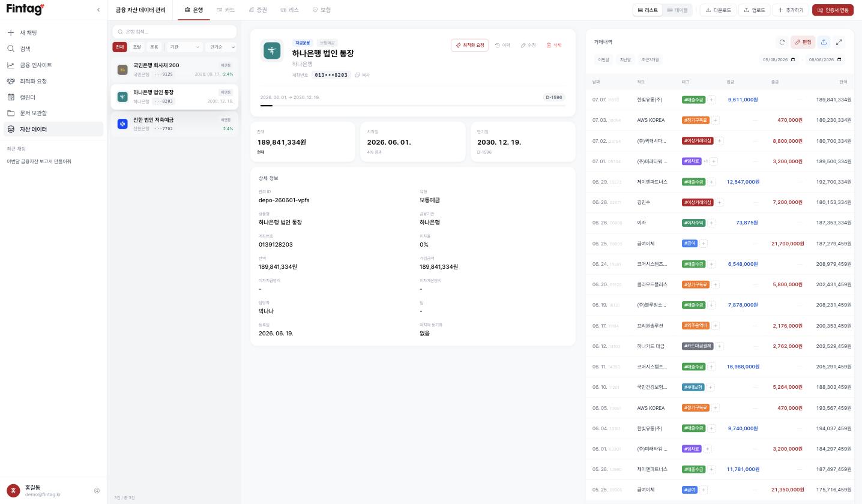862x504 pixels.
Task: Filter bank list by 조달
Action: coord(137,47)
